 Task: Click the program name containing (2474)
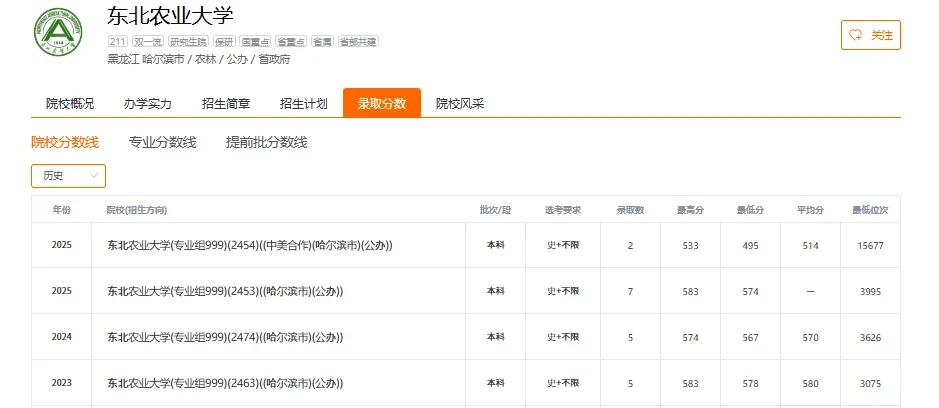225,337
